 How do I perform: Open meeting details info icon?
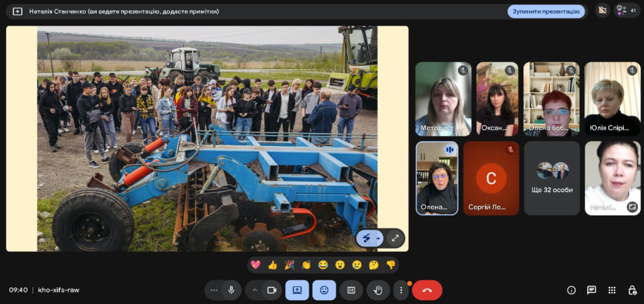571,290
